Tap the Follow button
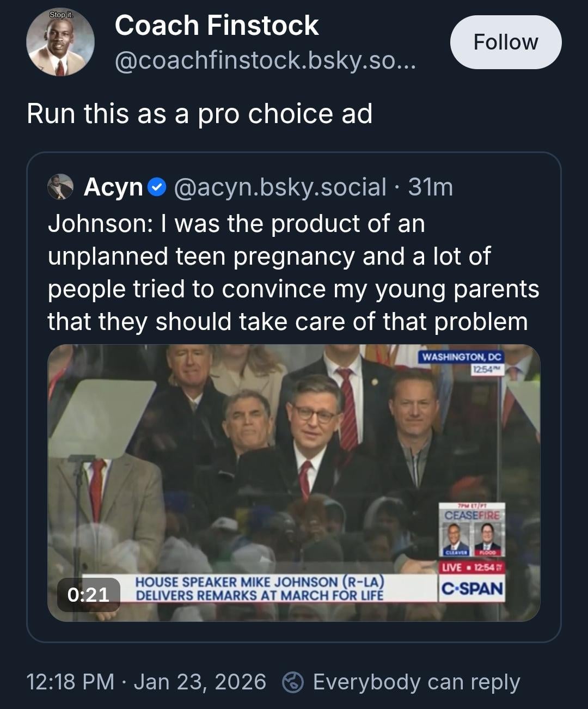The width and height of the screenshot is (588, 709). tap(505, 42)
